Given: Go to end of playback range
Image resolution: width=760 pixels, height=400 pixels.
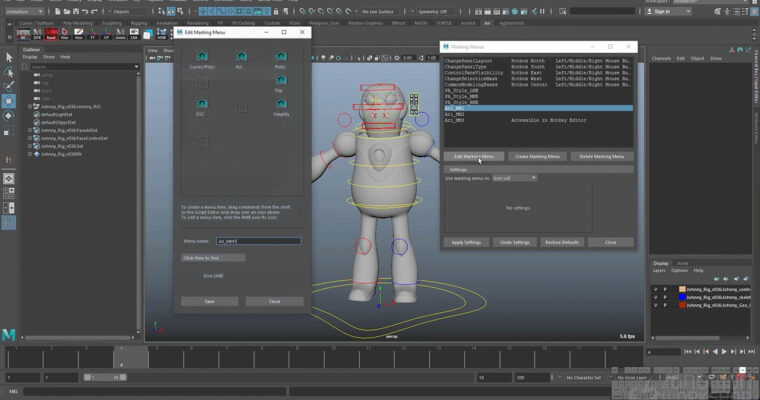Looking at the screenshot, I should click(x=752, y=352).
